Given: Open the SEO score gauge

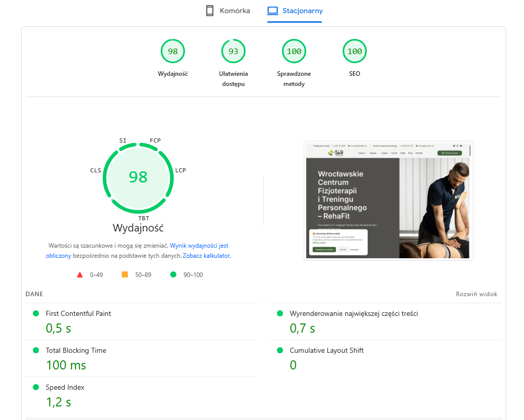Looking at the screenshot, I should [355, 51].
